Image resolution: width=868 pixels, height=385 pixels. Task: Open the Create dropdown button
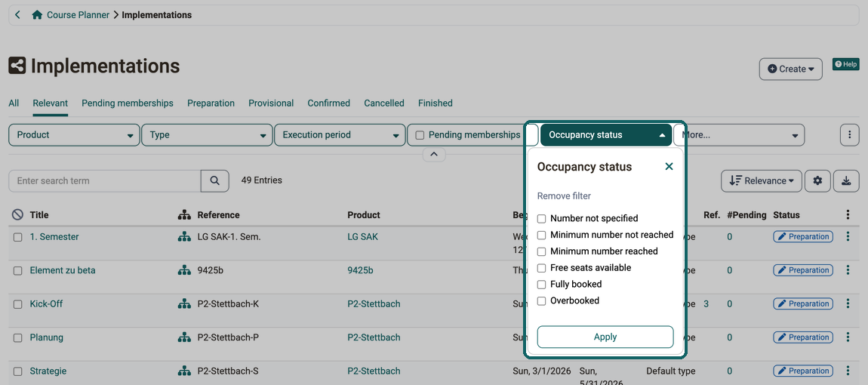tap(790, 69)
